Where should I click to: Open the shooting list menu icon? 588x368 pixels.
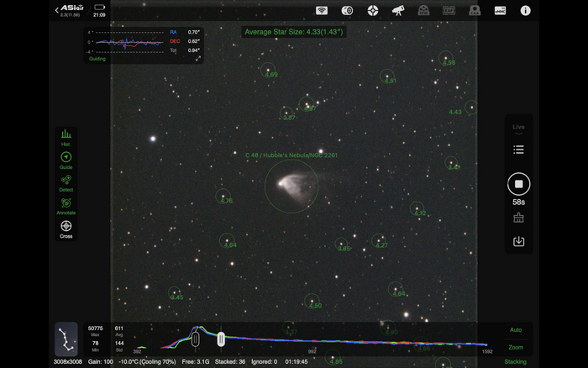pos(518,150)
